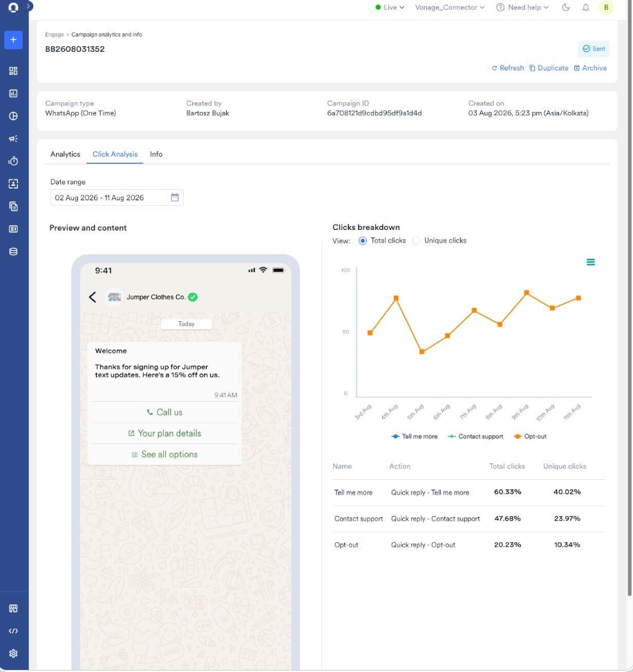The width and height of the screenshot is (633, 672).
Task: Open the settings gear in sidebar
Action: (13, 653)
